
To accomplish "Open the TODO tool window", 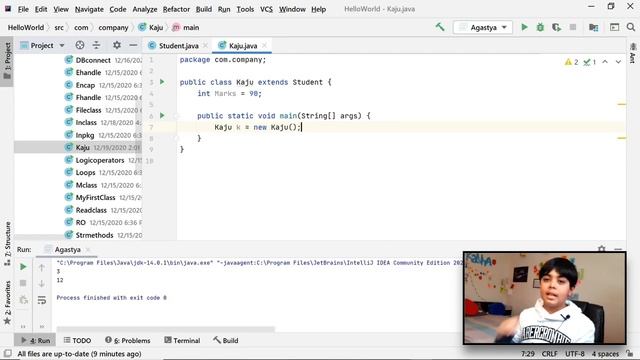I will pos(78,340).
